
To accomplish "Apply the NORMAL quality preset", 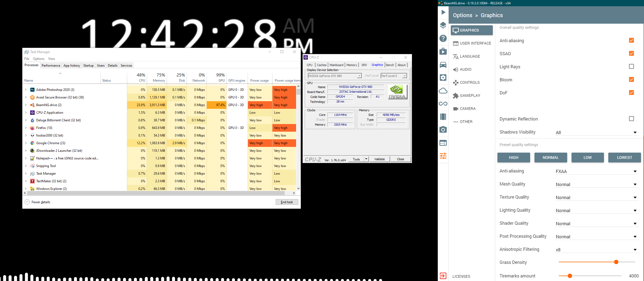I will [x=551, y=158].
